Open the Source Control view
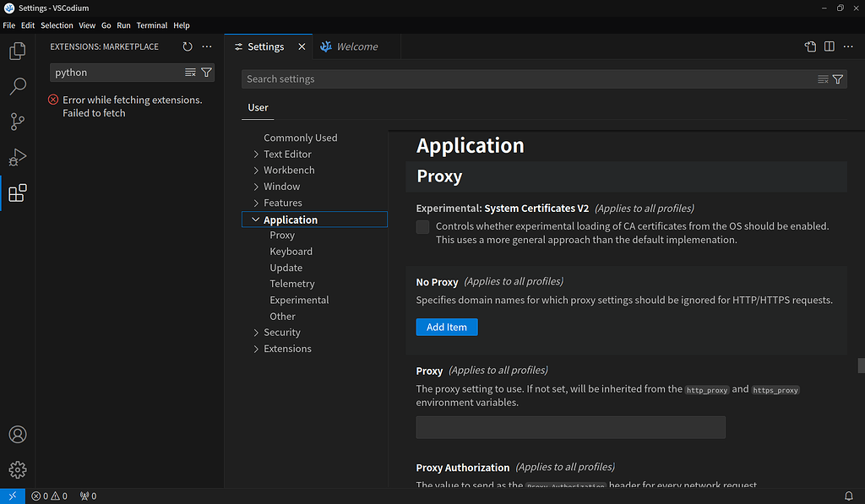Image resolution: width=865 pixels, height=504 pixels. 18,122
